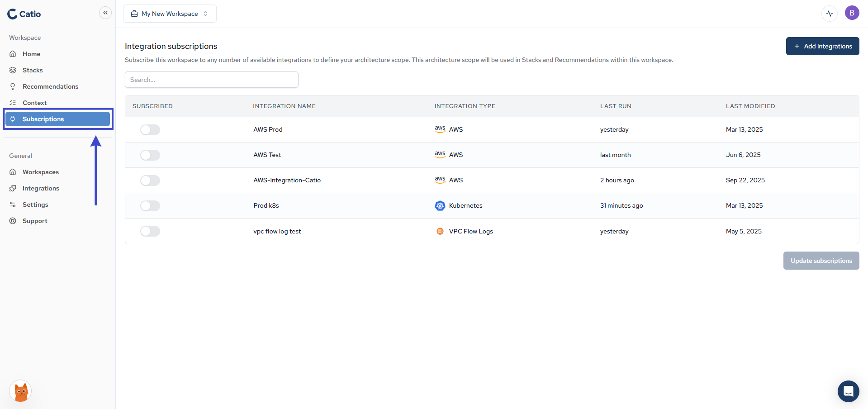Toggle the subscription switch for Prod k8s

[150, 205]
